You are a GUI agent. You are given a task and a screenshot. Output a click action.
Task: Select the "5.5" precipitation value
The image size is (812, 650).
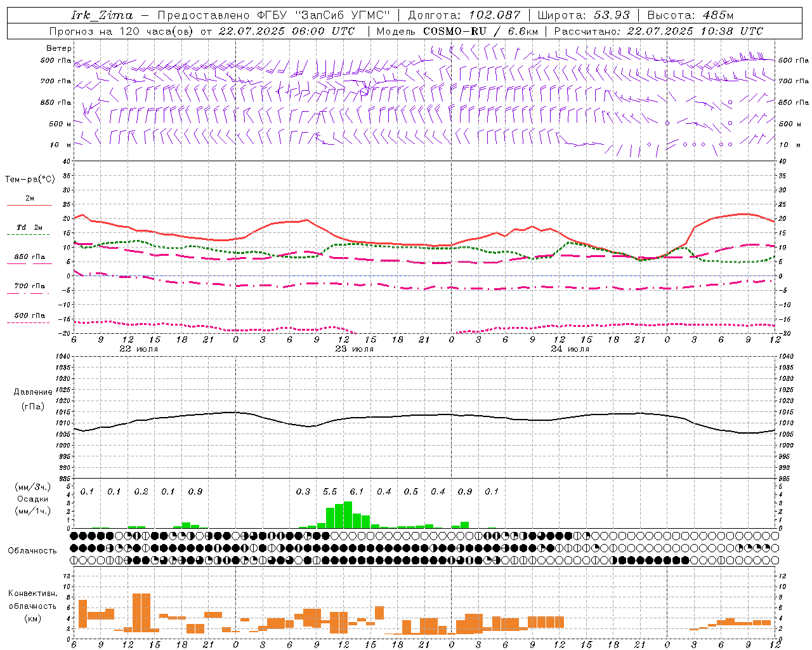coord(330,492)
